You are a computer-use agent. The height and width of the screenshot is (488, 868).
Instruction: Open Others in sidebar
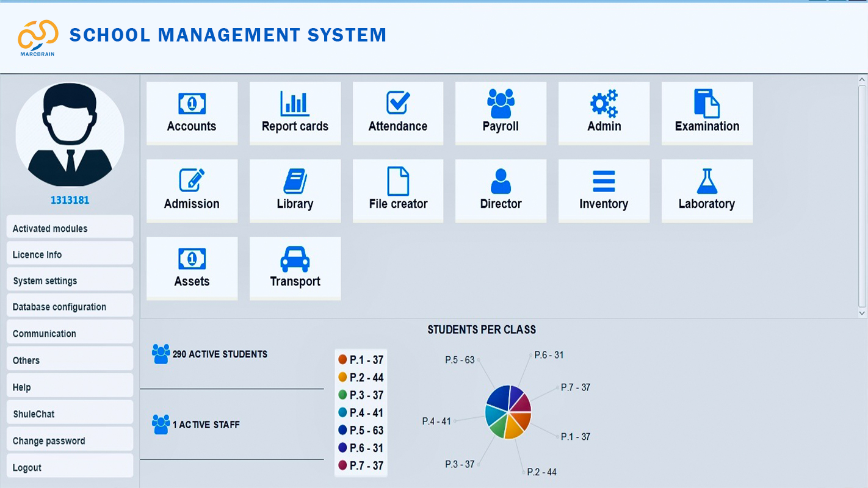click(70, 359)
